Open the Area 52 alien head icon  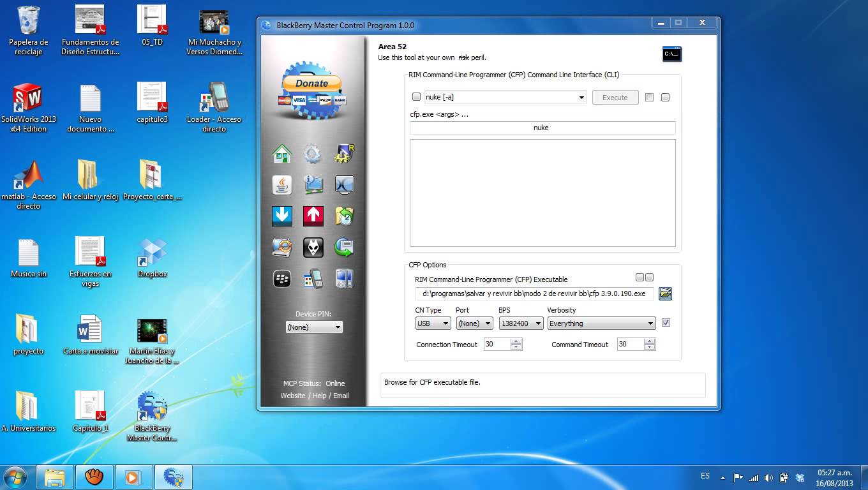click(313, 248)
